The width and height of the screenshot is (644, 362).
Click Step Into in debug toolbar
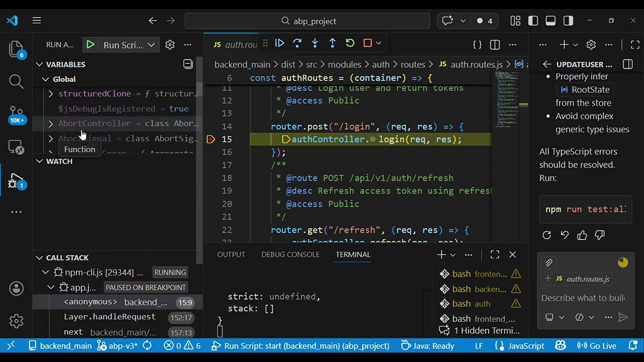315,43
